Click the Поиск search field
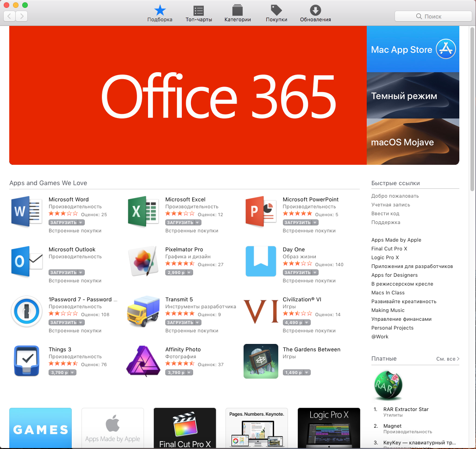 pos(433,16)
